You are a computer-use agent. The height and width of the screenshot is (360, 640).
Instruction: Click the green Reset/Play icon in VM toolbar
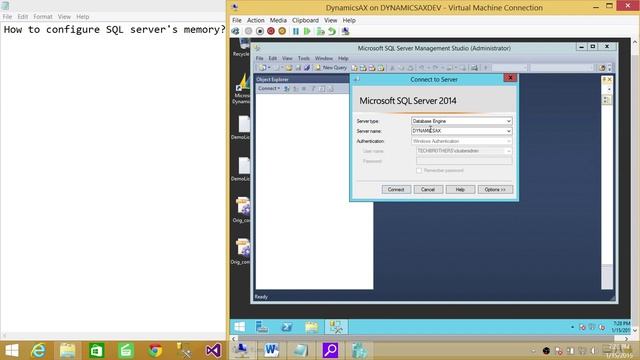tap(307, 31)
